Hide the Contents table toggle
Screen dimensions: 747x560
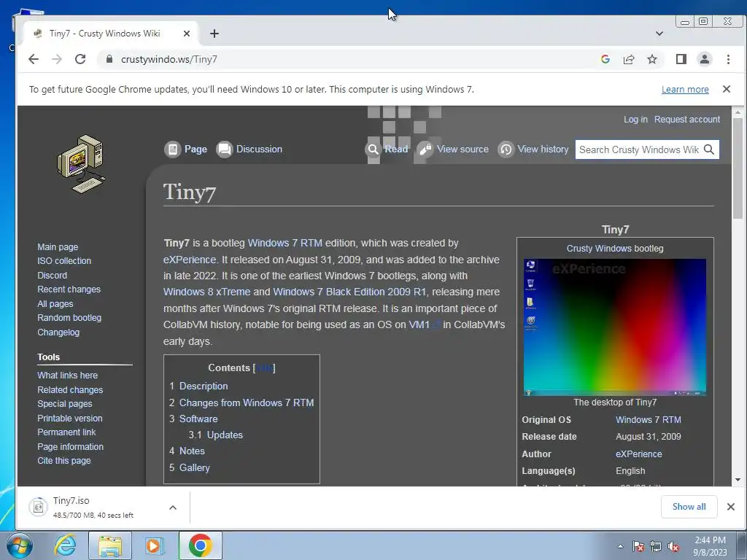pos(264,368)
